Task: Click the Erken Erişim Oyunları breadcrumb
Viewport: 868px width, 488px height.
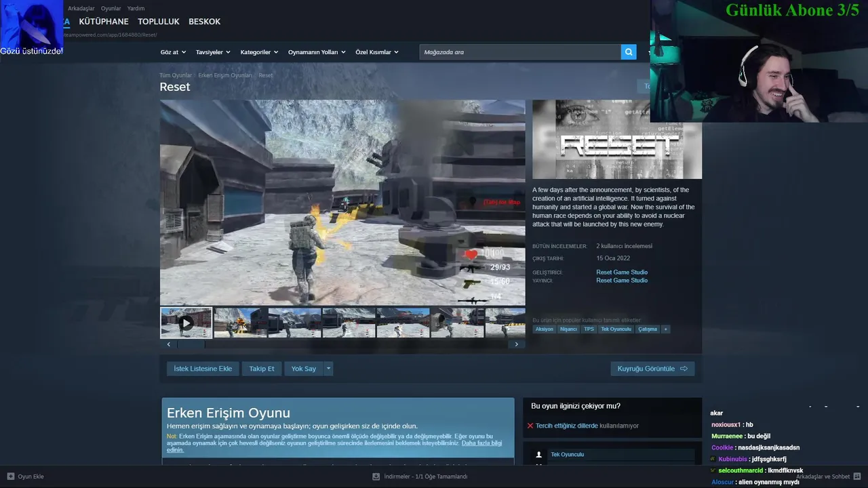Action: click(225, 75)
